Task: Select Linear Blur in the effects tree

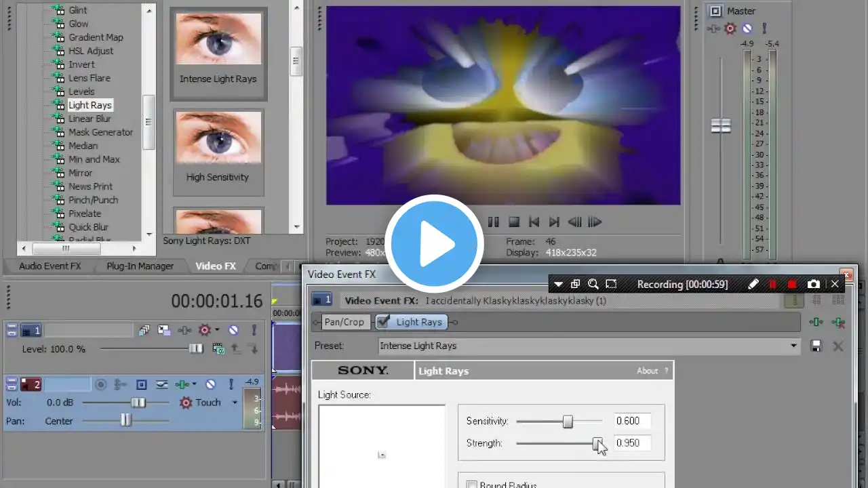Action: (90, 119)
